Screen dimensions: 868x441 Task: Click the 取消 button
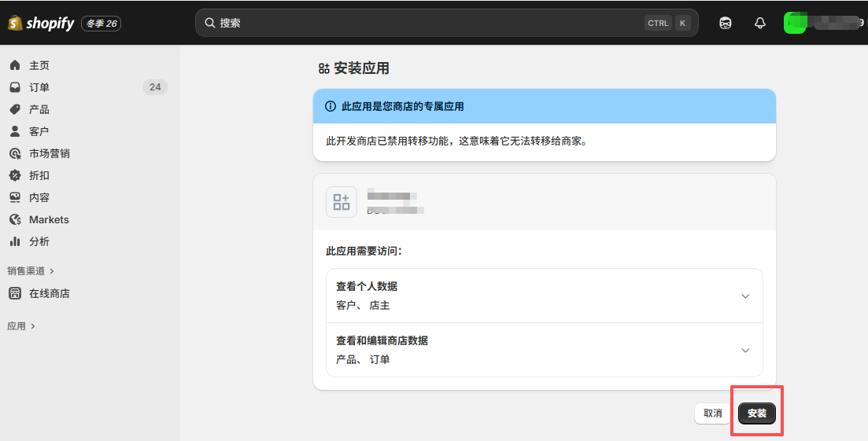(x=712, y=413)
